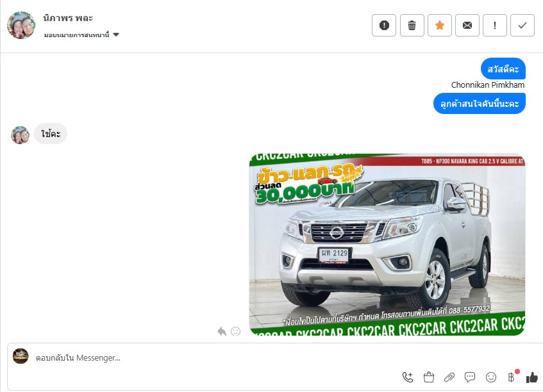Click the contact name นิภาพร พละ
Image resolution: width=543 pixels, height=392 pixels.
click(68, 18)
